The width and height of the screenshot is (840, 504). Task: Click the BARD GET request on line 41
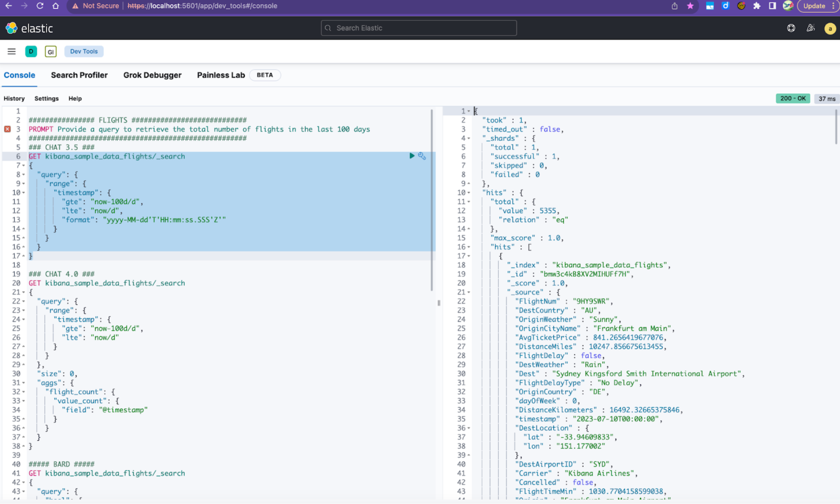(107, 473)
